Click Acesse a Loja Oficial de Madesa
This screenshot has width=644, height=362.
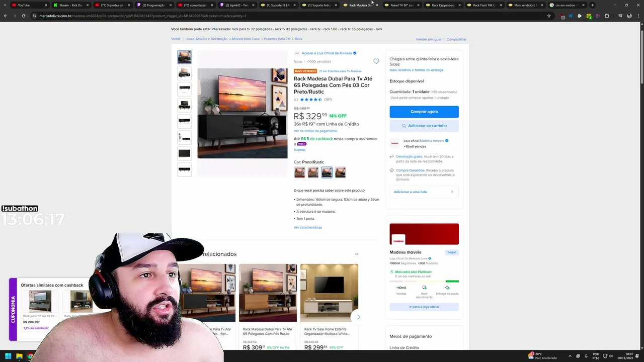(x=327, y=53)
